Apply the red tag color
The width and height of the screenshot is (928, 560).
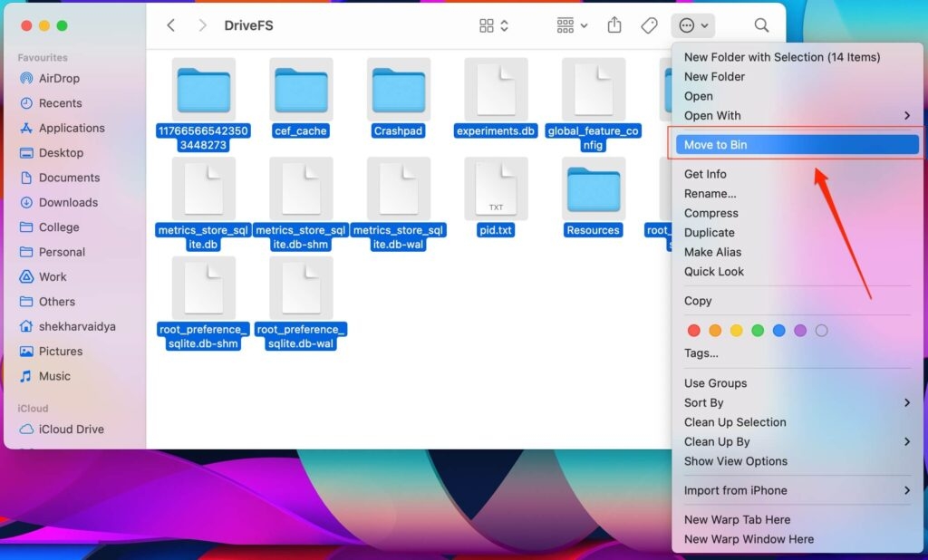(693, 331)
